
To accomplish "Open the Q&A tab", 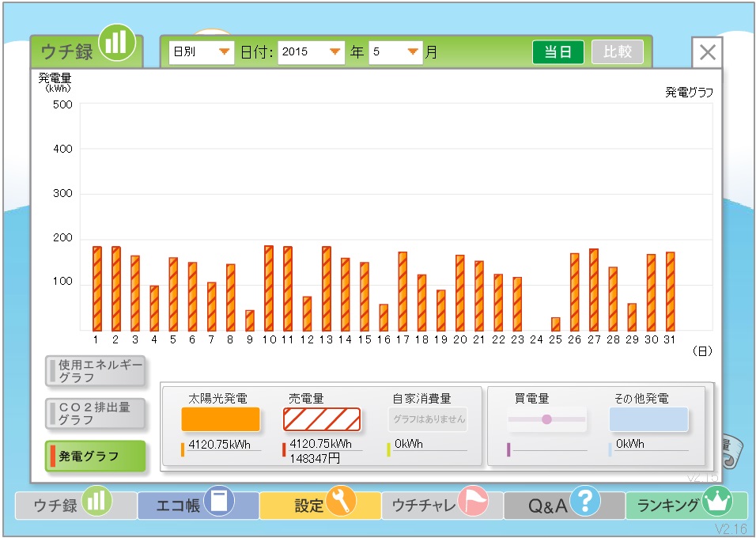I will (x=564, y=506).
